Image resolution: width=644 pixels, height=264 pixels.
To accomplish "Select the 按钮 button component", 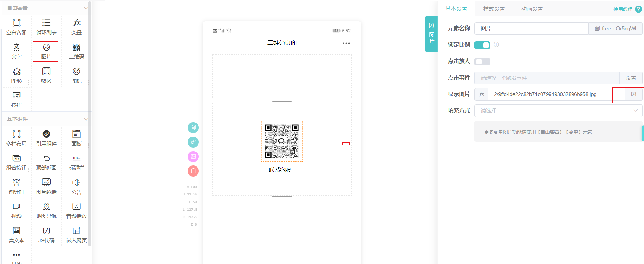I will [x=16, y=100].
